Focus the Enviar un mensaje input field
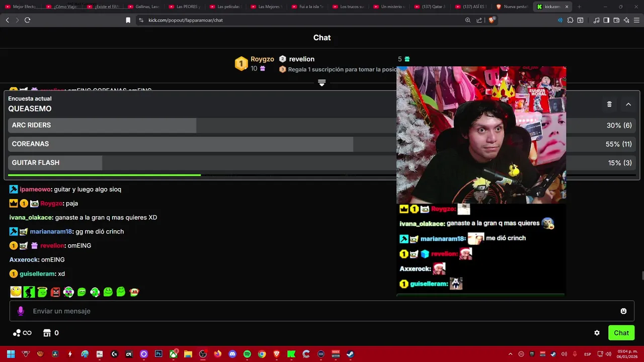644x362 pixels. [322, 311]
